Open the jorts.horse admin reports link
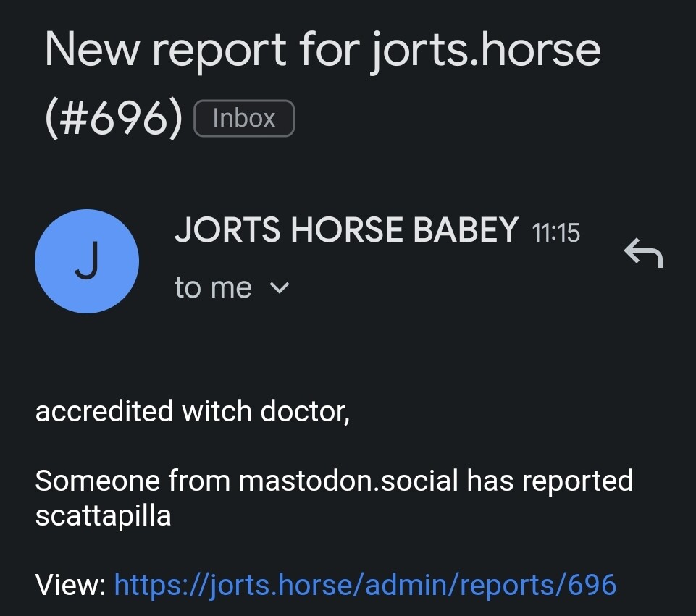Image resolution: width=696 pixels, height=616 pixels. 365,585
